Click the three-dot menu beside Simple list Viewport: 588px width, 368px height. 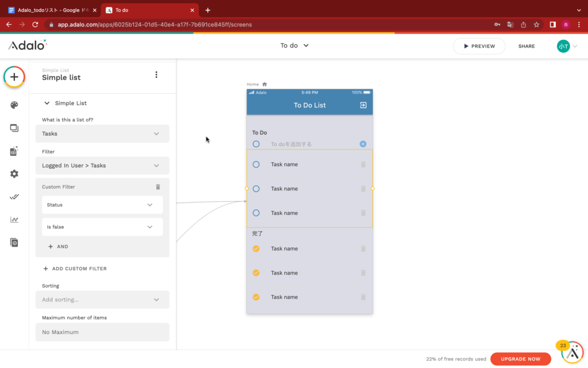pos(156,75)
